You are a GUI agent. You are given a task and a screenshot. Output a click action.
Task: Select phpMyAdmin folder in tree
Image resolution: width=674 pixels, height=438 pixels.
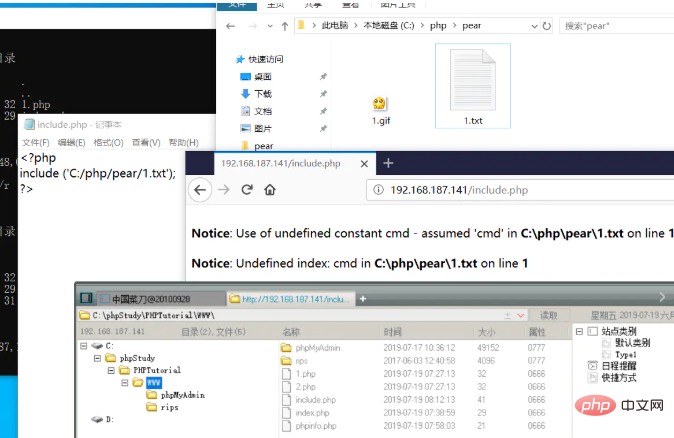click(x=183, y=395)
